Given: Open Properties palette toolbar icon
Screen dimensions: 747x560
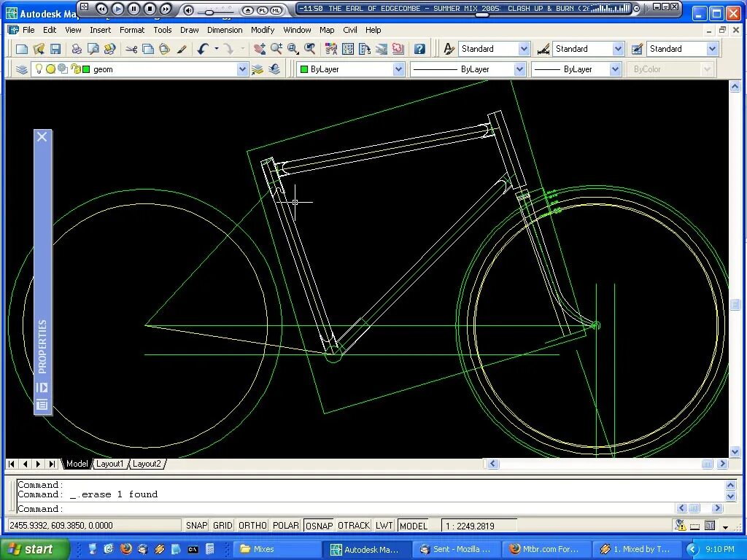Looking at the screenshot, I should (x=331, y=49).
